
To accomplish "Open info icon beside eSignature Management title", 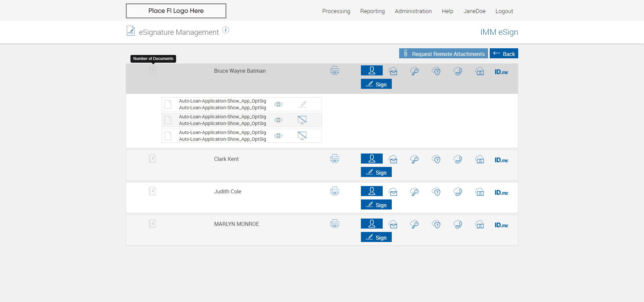I will click(226, 30).
